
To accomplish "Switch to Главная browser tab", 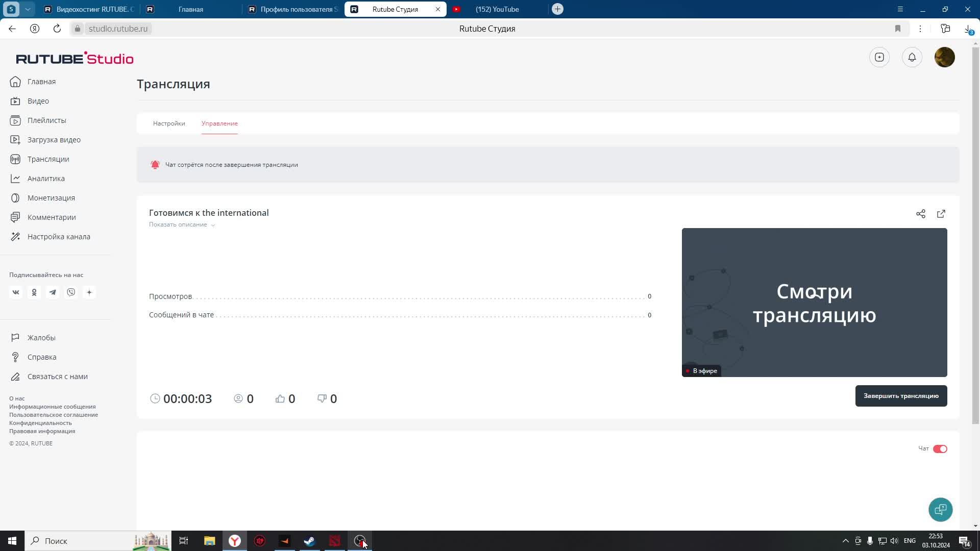I will point(191,9).
